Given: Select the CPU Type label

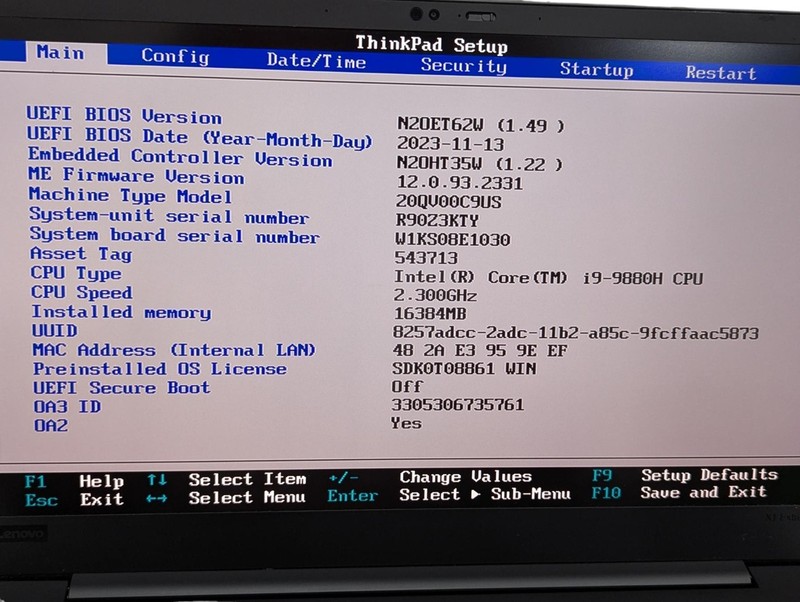Looking at the screenshot, I should click(76, 273).
